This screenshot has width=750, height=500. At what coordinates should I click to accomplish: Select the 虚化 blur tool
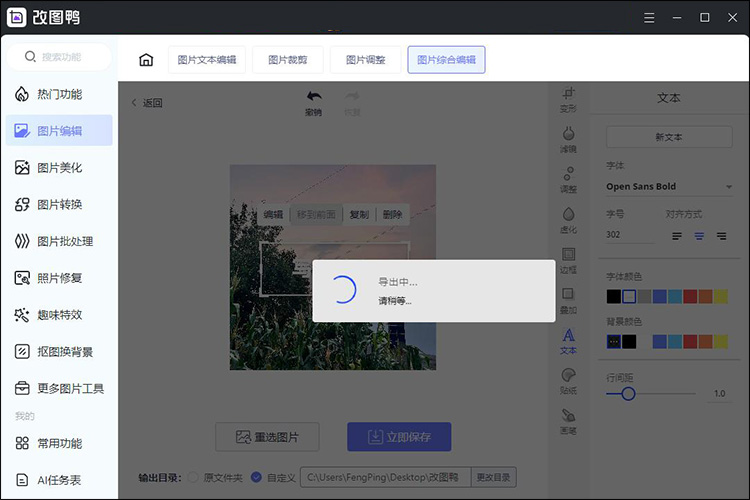click(x=568, y=220)
